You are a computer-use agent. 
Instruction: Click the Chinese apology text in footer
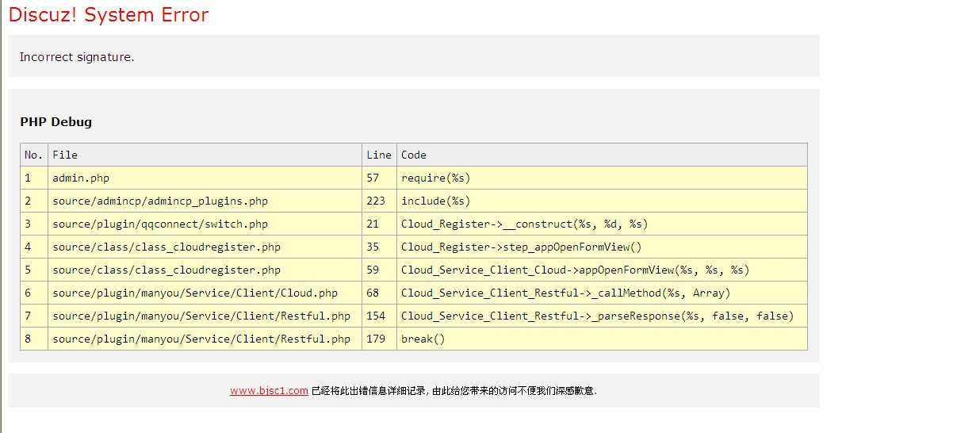coord(454,391)
